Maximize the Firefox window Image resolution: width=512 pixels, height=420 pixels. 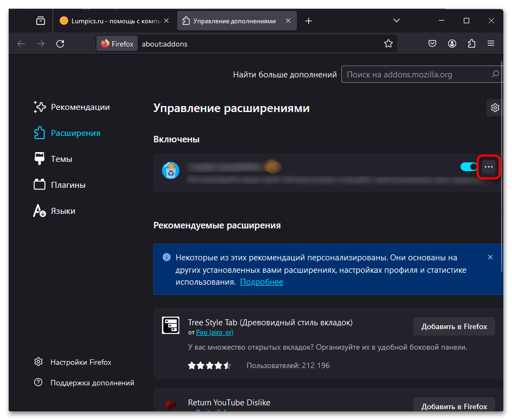tap(466, 21)
